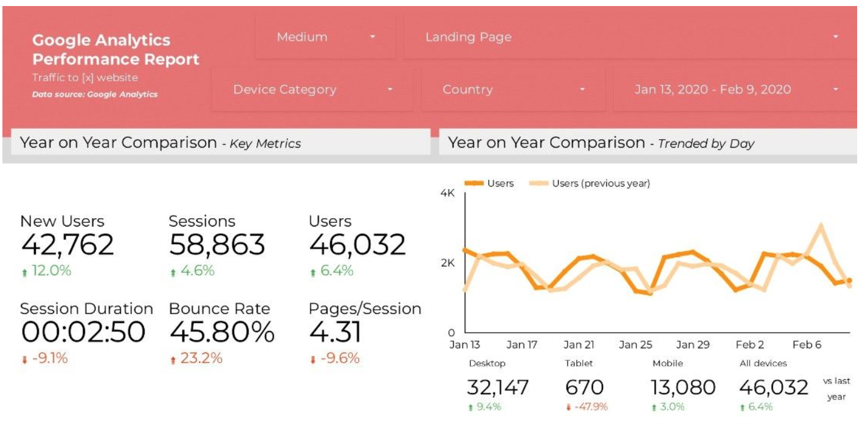Click the green up arrow under Mobile
Viewport: 868px width, 423px height.
654,407
